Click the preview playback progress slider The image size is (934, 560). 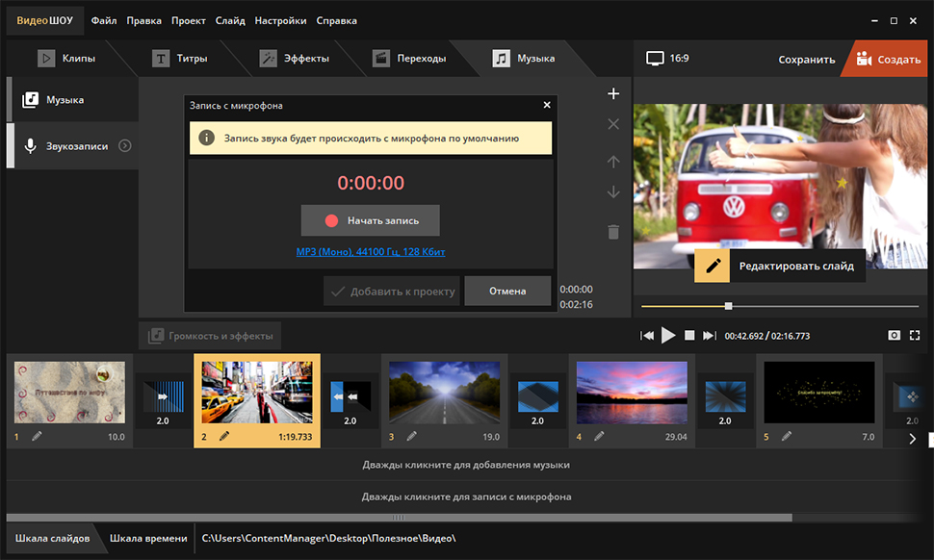pyautogui.click(x=728, y=306)
